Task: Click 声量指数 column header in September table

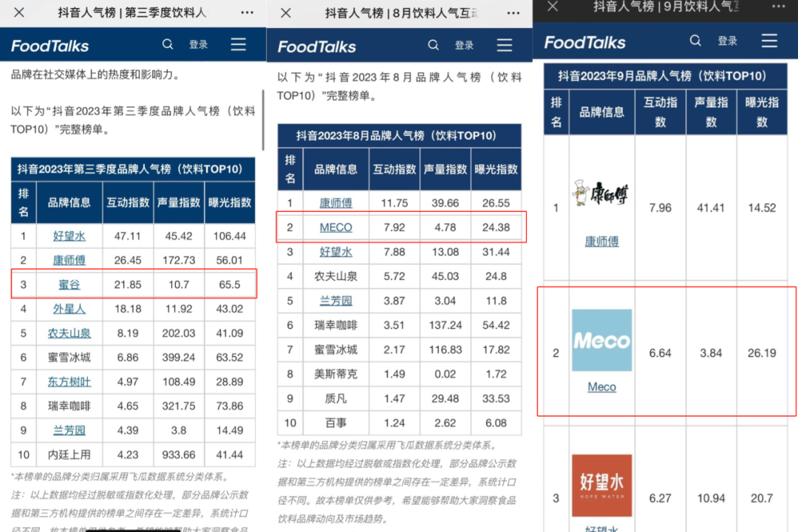Action: coord(711,112)
